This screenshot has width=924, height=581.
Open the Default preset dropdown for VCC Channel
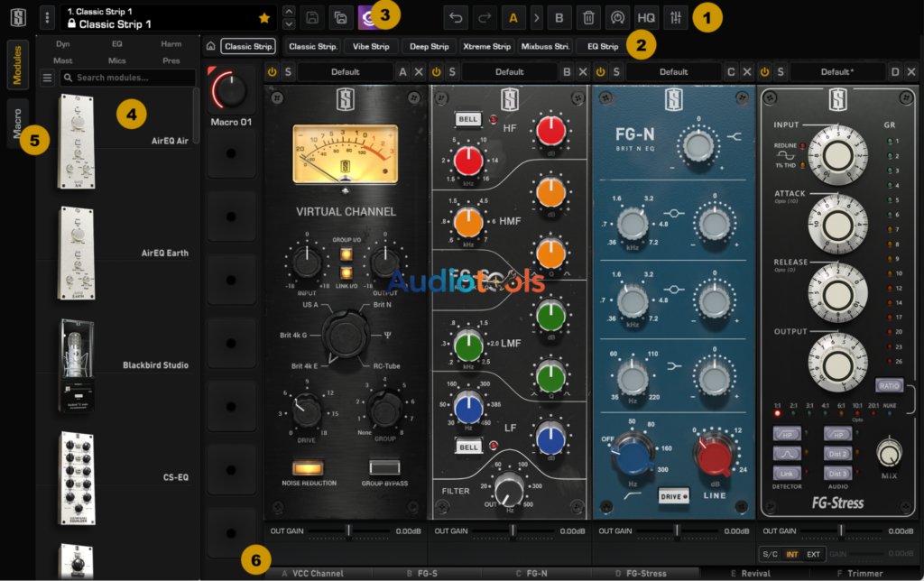click(347, 71)
